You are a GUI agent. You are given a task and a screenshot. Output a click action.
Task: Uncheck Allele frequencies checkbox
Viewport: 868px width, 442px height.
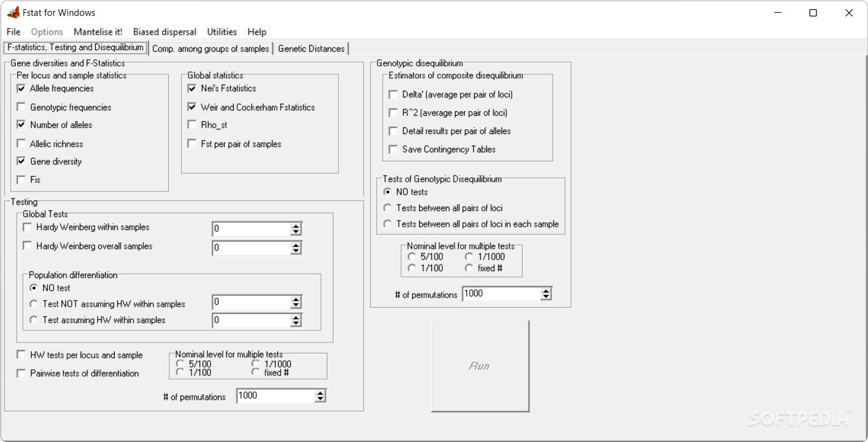(21, 88)
